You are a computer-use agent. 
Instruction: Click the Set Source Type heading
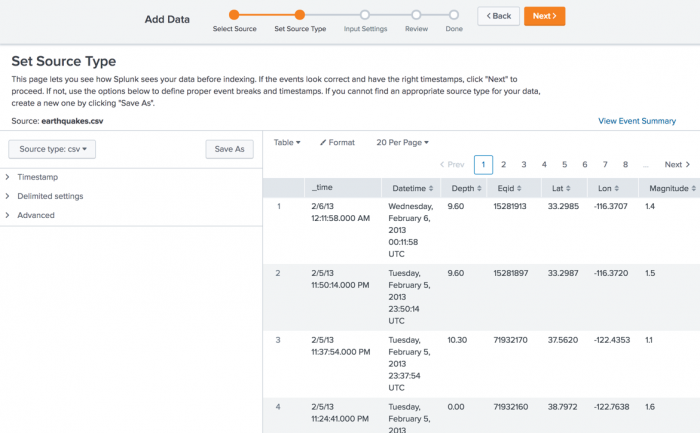63,61
